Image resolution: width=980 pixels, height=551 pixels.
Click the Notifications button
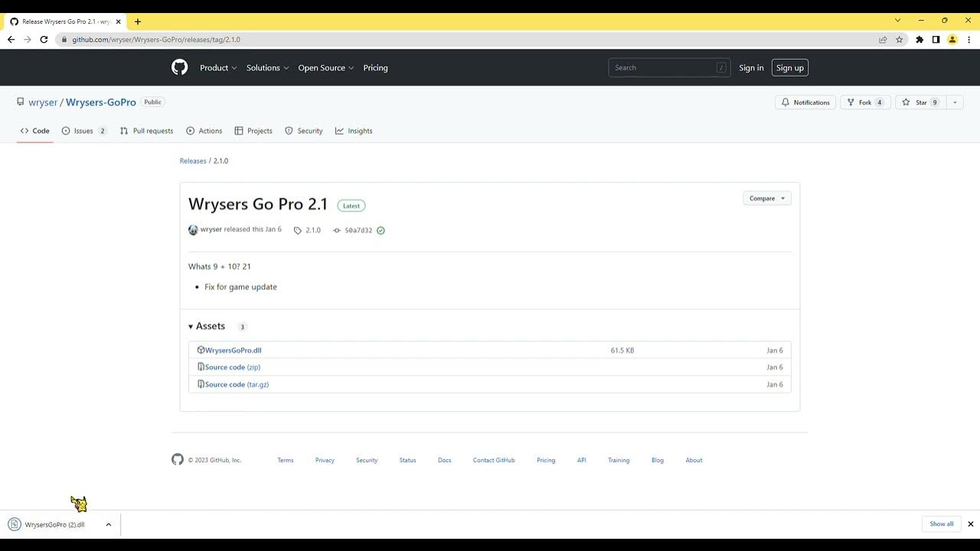[805, 102]
